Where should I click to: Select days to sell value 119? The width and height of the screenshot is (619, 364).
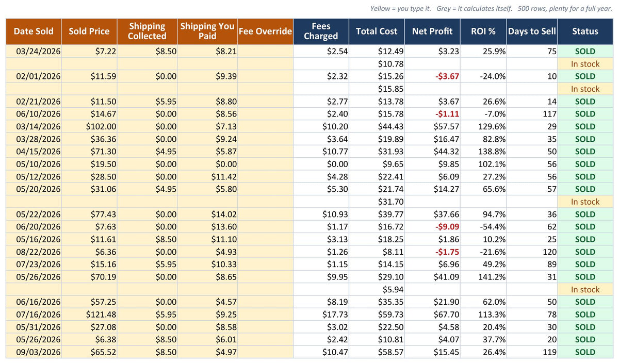(x=532, y=352)
